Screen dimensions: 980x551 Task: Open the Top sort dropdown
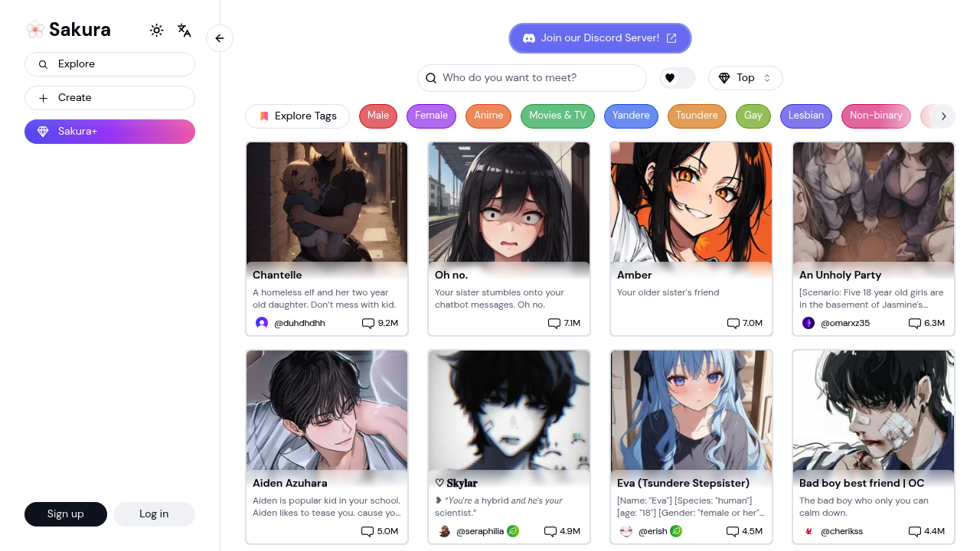pyautogui.click(x=746, y=78)
